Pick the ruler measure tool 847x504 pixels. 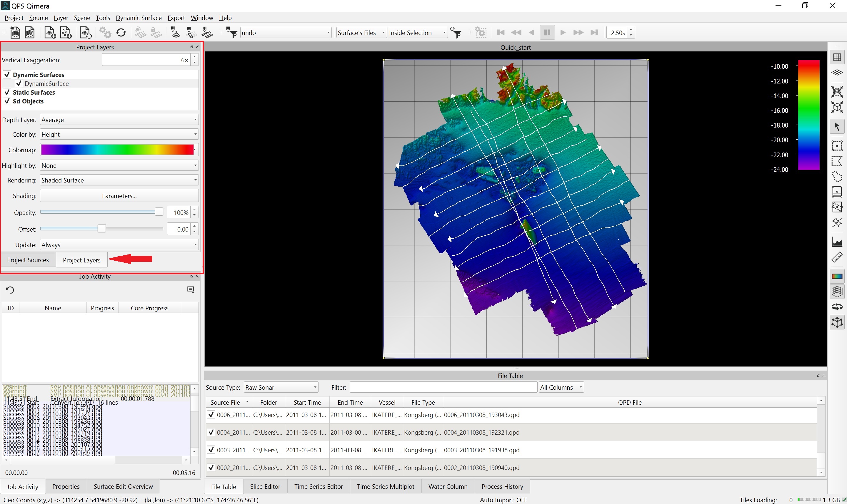[837, 257]
